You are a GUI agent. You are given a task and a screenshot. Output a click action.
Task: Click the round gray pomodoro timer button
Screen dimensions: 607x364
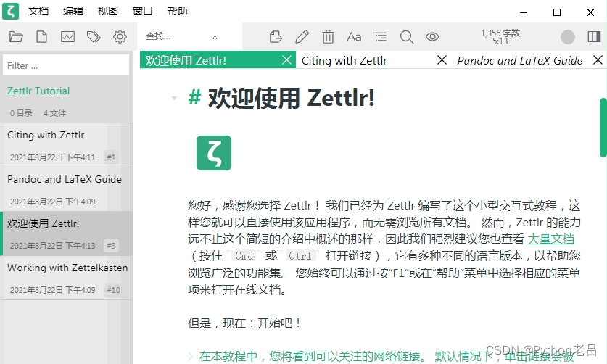(568, 37)
